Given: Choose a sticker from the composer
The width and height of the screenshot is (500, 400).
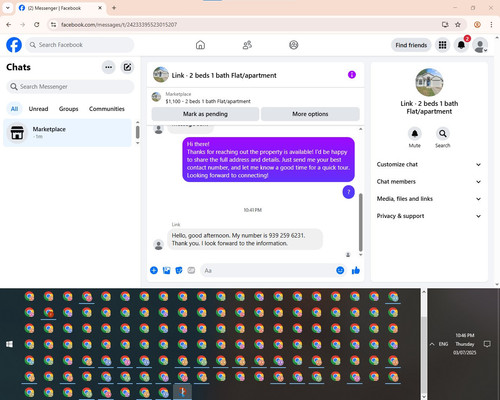Looking at the screenshot, I should coord(179,270).
